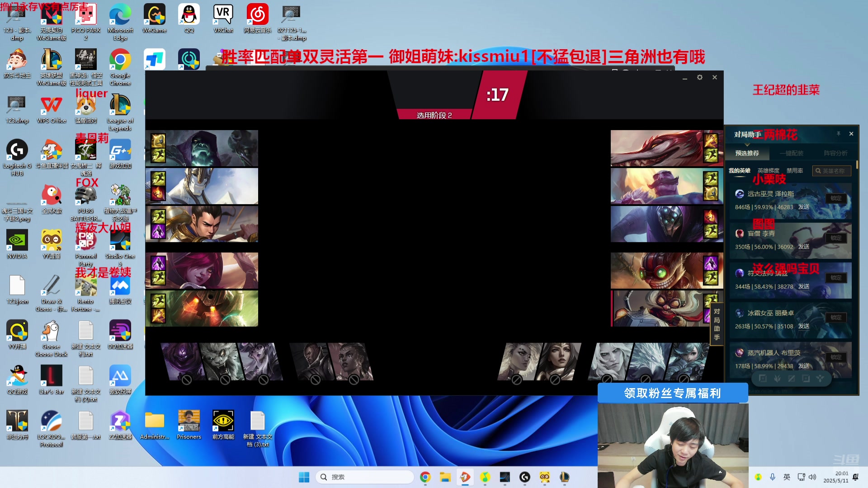868x488 pixels.
Task: Select the 腾讯会议 desktop icon
Action: click(x=120, y=290)
